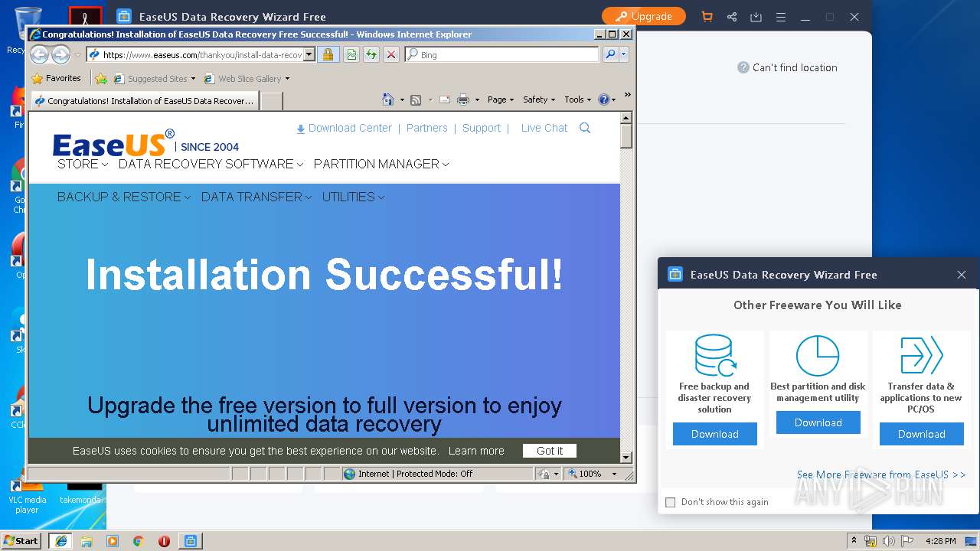The width and height of the screenshot is (980, 551).
Task: Click the Upgrade button
Action: (643, 16)
